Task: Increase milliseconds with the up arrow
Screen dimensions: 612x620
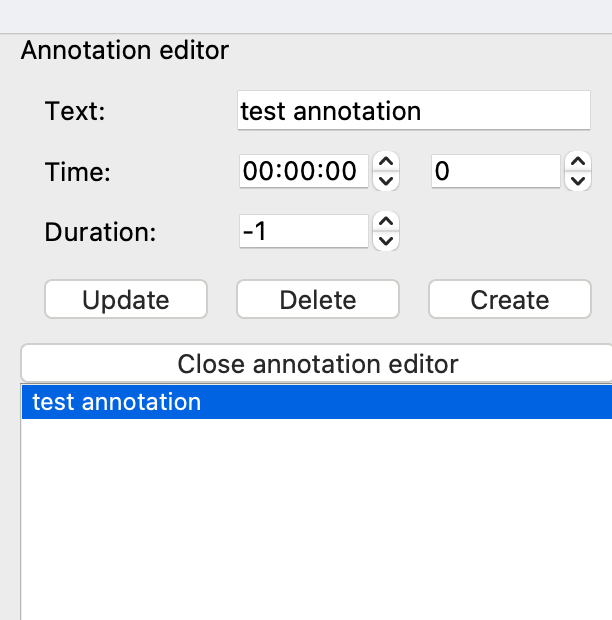Action: tap(577, 162)
